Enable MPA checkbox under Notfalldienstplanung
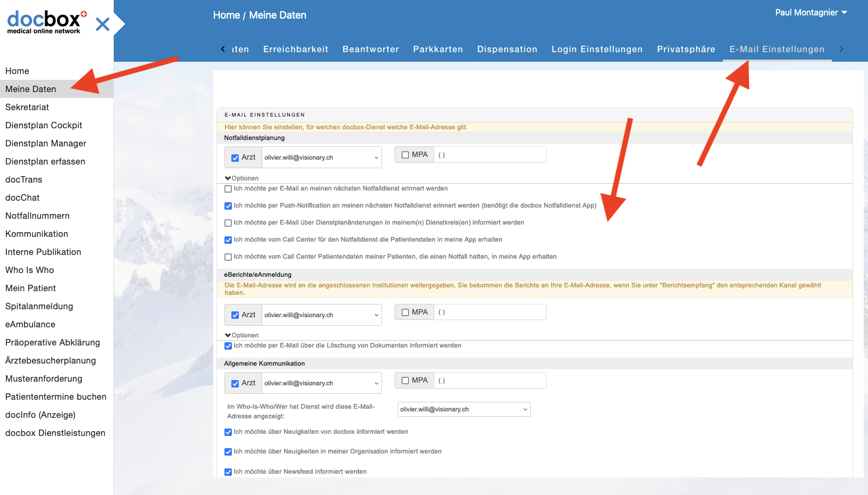 (405, 155)
